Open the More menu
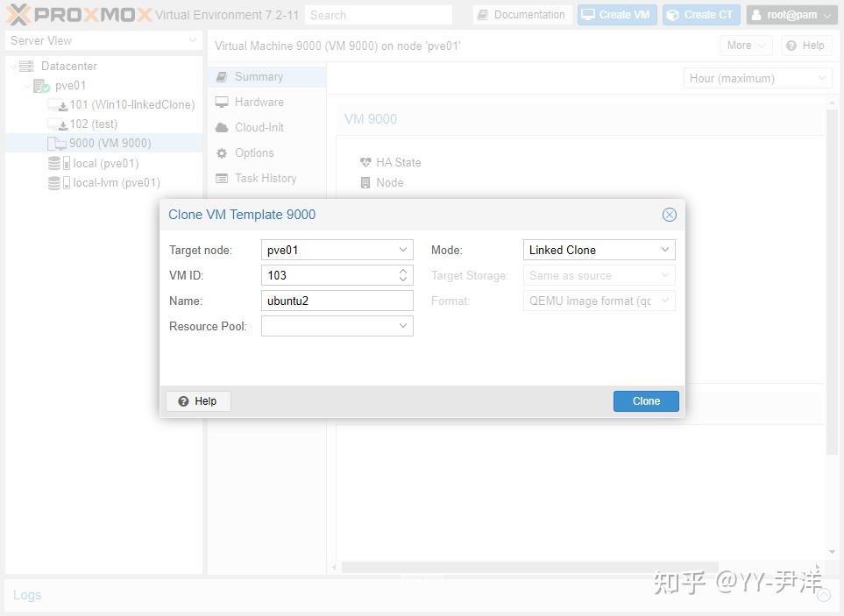The width and height of the screenshot is (844, 616). tap(744, 45)
